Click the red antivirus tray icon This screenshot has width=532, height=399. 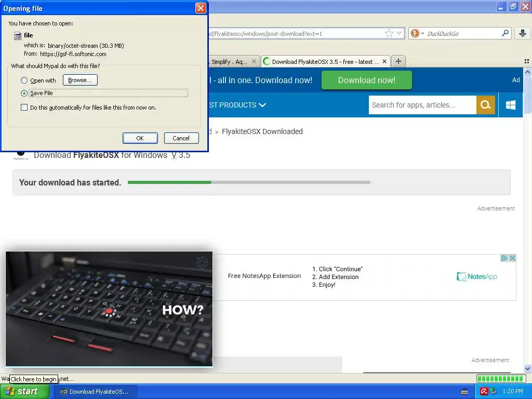(x=484, y=392)
